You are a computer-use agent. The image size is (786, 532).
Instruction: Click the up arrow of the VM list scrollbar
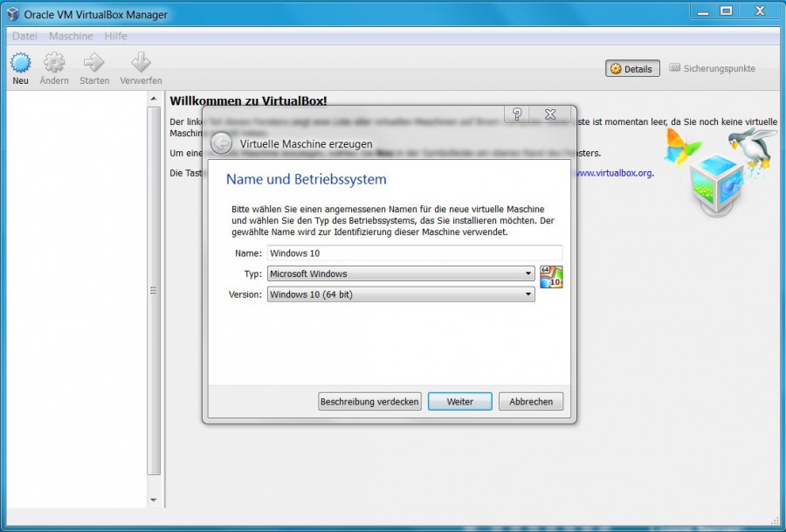pos(154,99)
